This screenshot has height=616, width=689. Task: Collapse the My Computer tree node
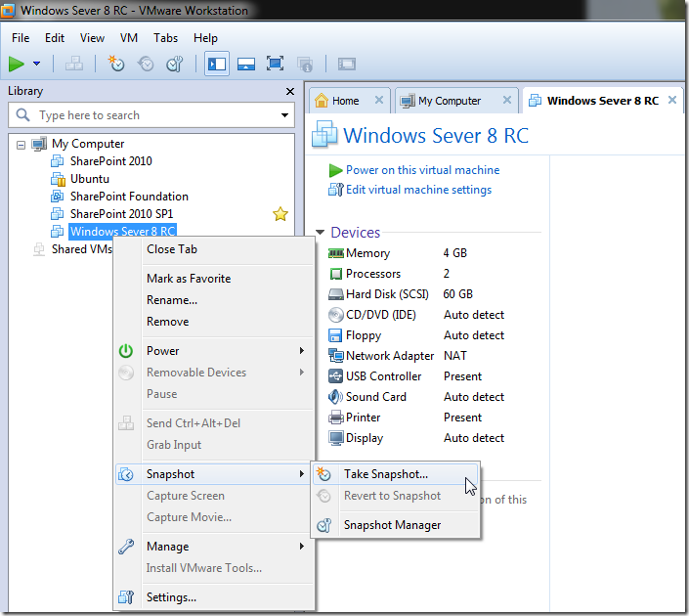[21, 144]
